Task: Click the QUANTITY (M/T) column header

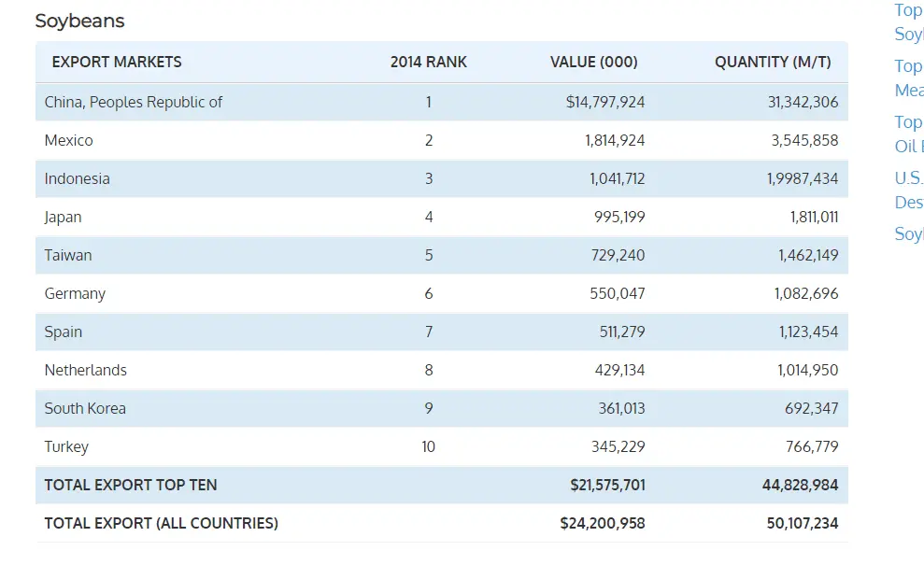Action: pyautogui.click(x=773, y=62)
